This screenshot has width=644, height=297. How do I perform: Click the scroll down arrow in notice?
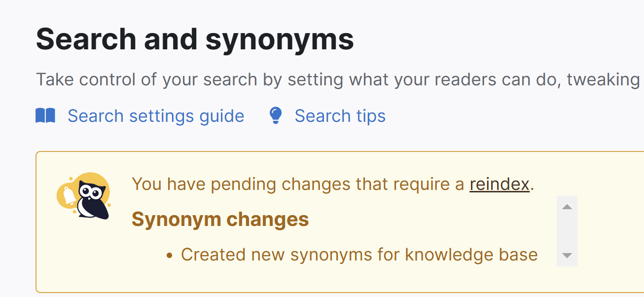click(x=567, y=256)
